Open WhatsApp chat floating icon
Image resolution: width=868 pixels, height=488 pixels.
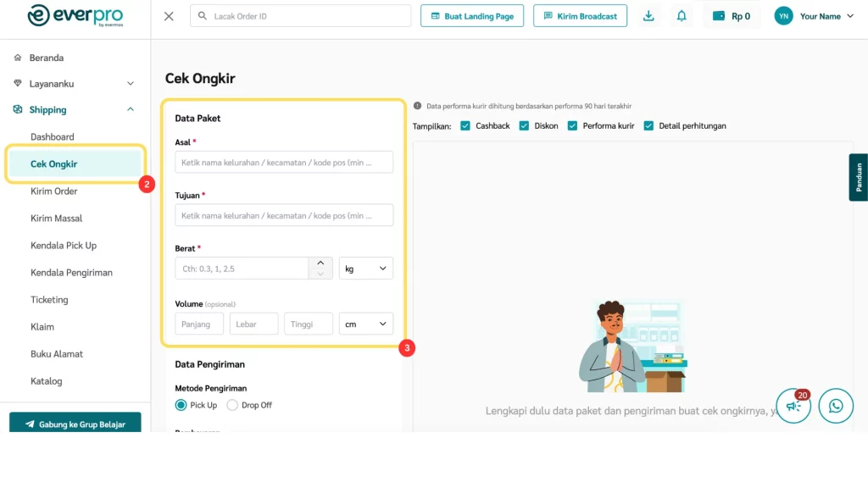pos(836,406)
